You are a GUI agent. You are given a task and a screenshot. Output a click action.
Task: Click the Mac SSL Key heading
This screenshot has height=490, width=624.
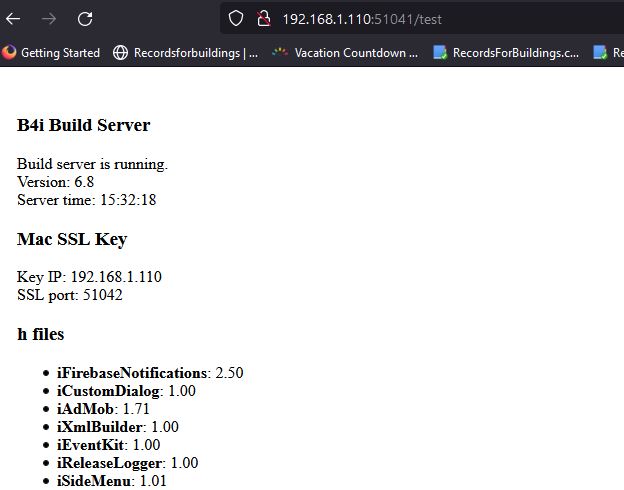pyautogui.click(x=72, y=239)
